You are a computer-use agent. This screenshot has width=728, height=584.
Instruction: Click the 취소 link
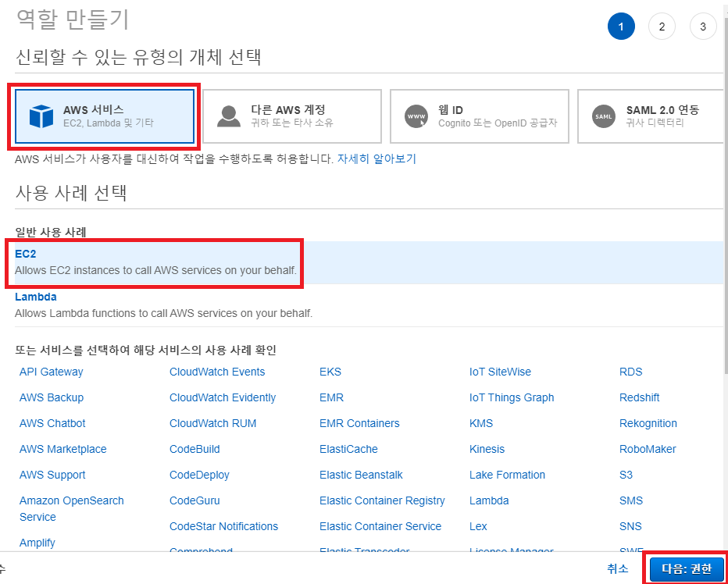618,568
